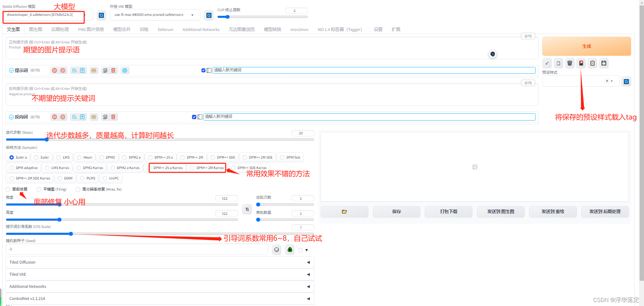Refresh the Stable Diffusion model list

click(101, 15)
